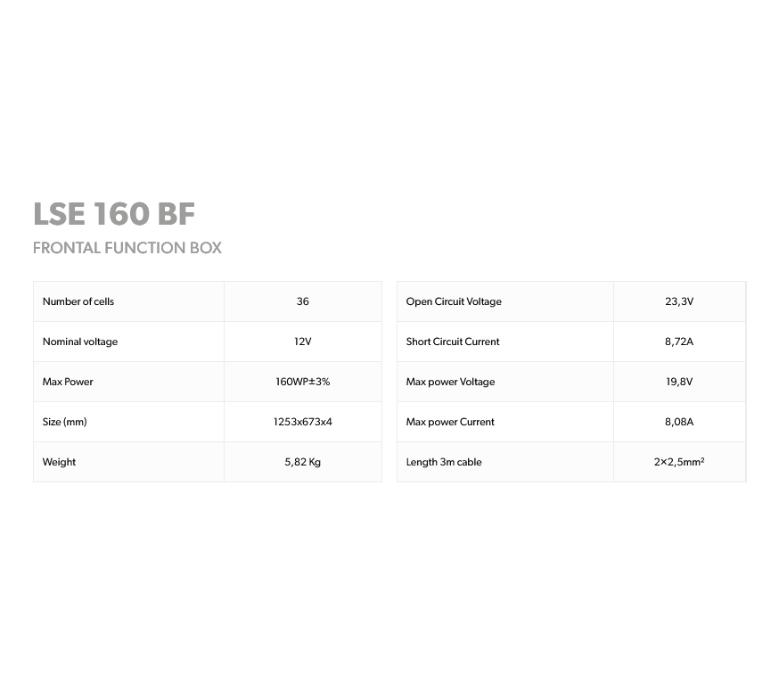Select the Max power Current label

450,422
